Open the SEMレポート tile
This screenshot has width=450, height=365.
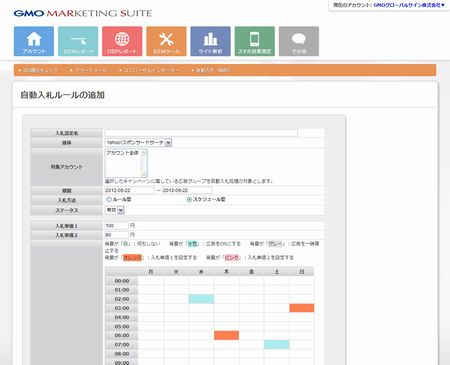pos(78,41)
